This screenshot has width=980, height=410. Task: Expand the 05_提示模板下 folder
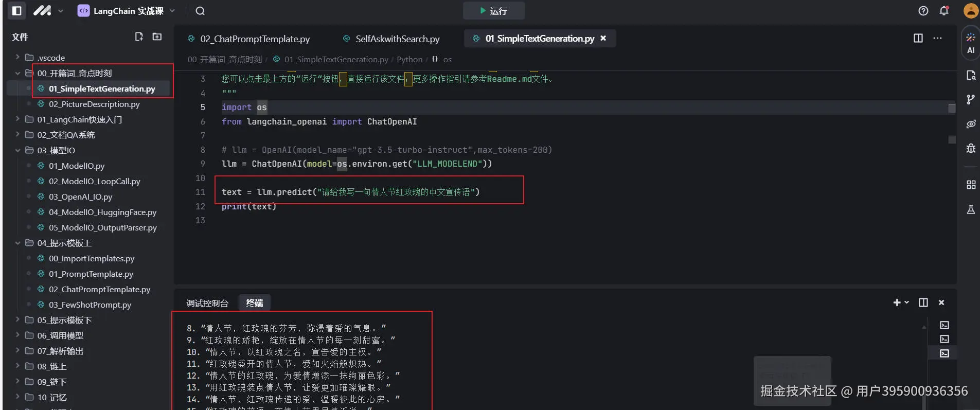coord(17,320)
